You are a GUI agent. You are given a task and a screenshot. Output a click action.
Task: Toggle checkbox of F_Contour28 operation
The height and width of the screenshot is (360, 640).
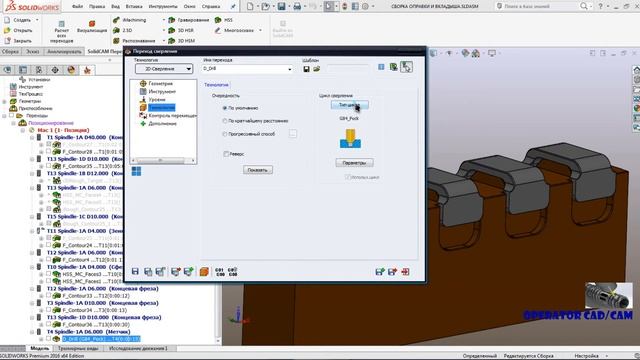tap(49, 151)
